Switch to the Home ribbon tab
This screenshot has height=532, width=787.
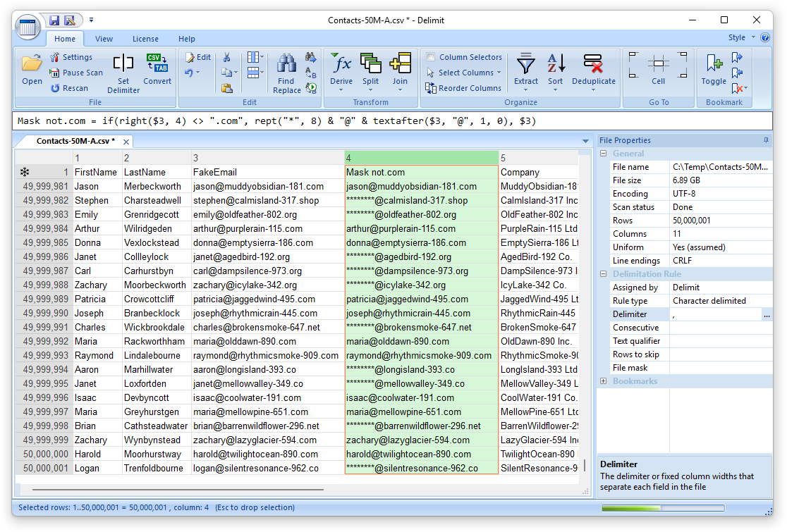tap(65, 39)
